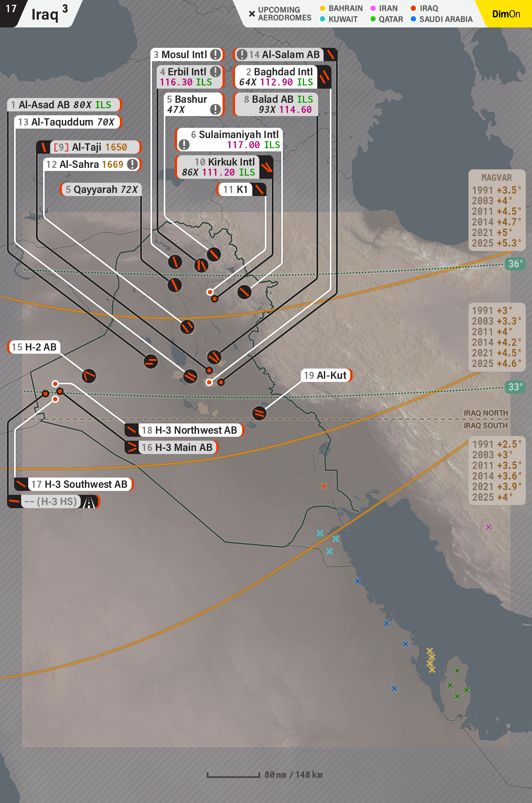Click the purple Iran upcoming aerodrome X marker
Image resolution: width=532 pixels, height=803 pixels.
click(x=488, y=527)
